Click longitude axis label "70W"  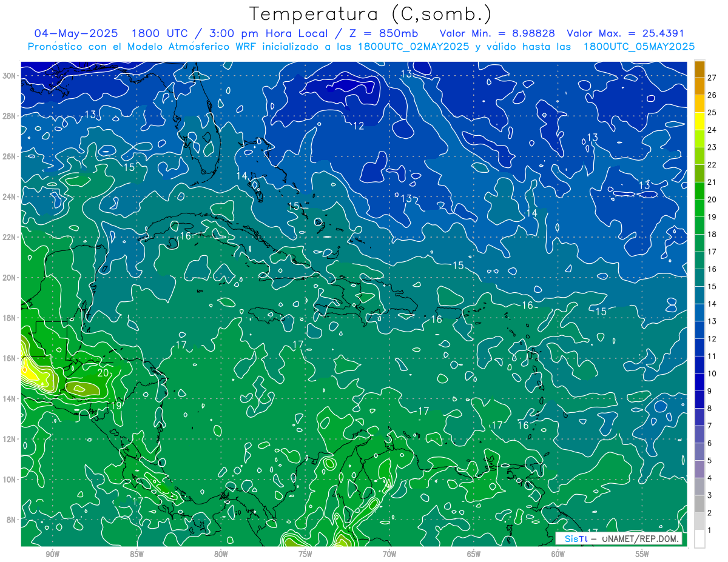point(389,555)
